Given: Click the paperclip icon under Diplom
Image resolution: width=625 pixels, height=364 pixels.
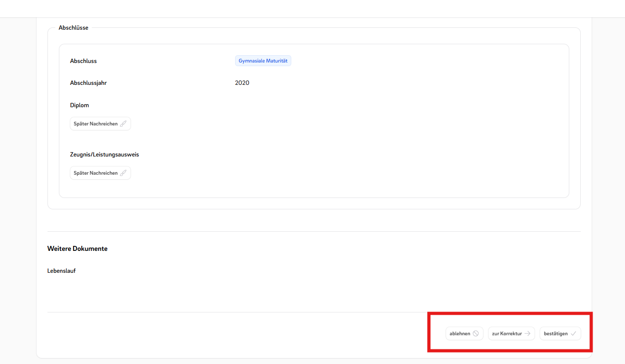Looking at the screenshot, I should click(x=123, y=124).
